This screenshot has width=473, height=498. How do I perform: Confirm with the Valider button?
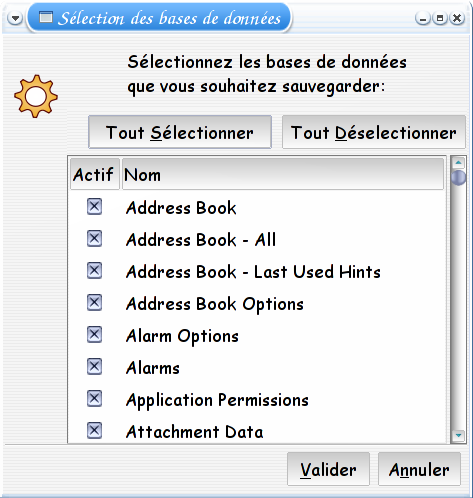pyautogui.click(x=328, y=469)
